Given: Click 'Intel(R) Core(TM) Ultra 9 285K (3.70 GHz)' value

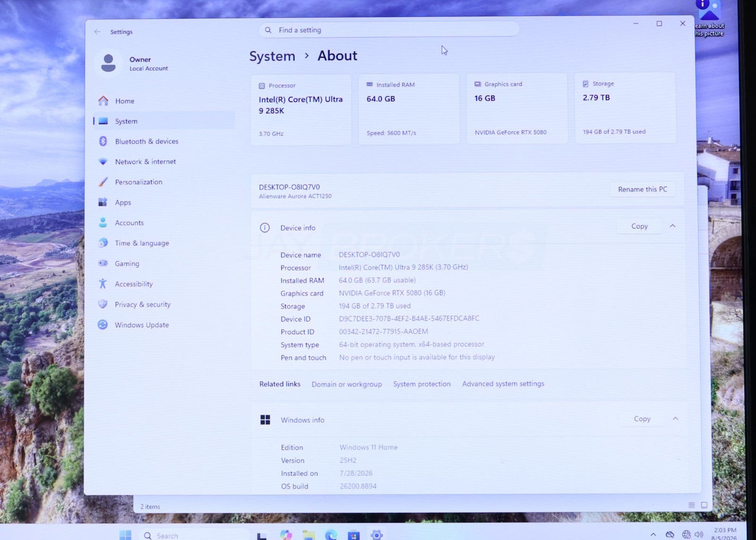Looking at the screenshot, I should click(403, 268).
